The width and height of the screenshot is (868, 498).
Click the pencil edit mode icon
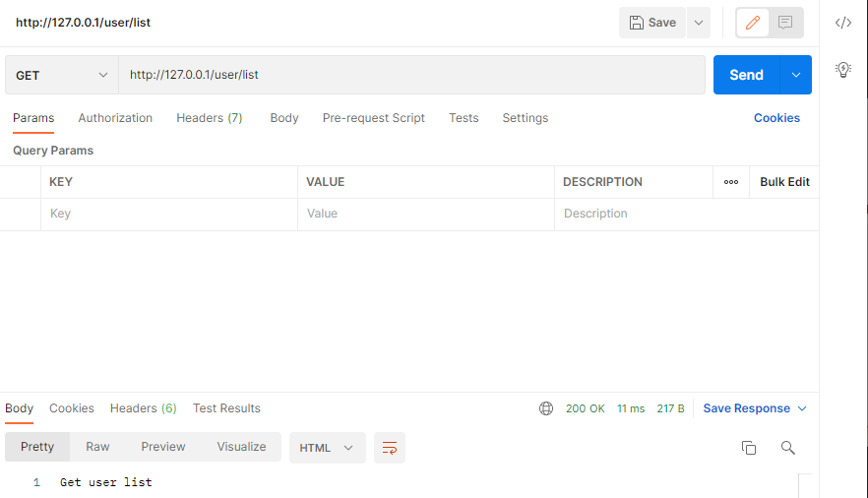pos(754,23)
